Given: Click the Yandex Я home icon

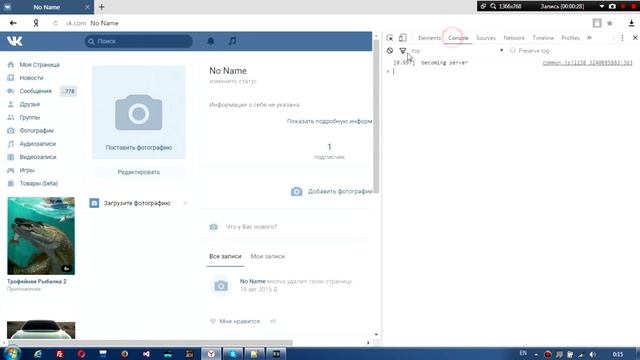Looking at the screenshot, I should click(36, 23).
